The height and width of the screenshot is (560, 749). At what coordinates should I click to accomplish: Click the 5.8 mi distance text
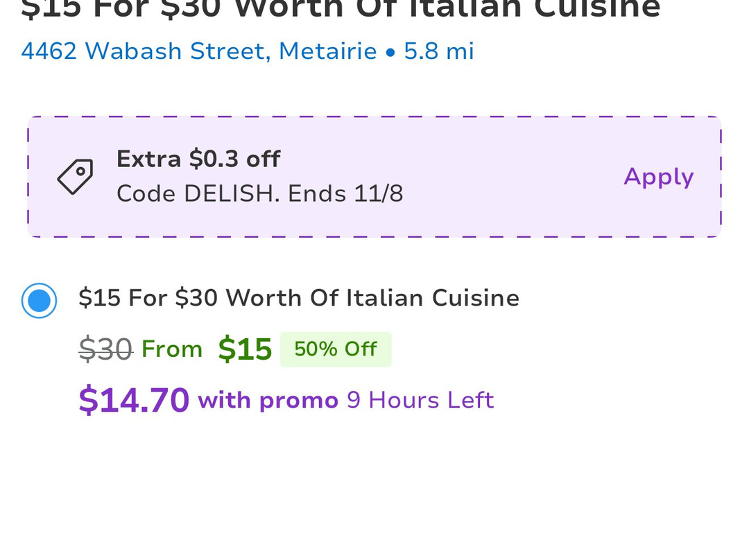point(439,51)
